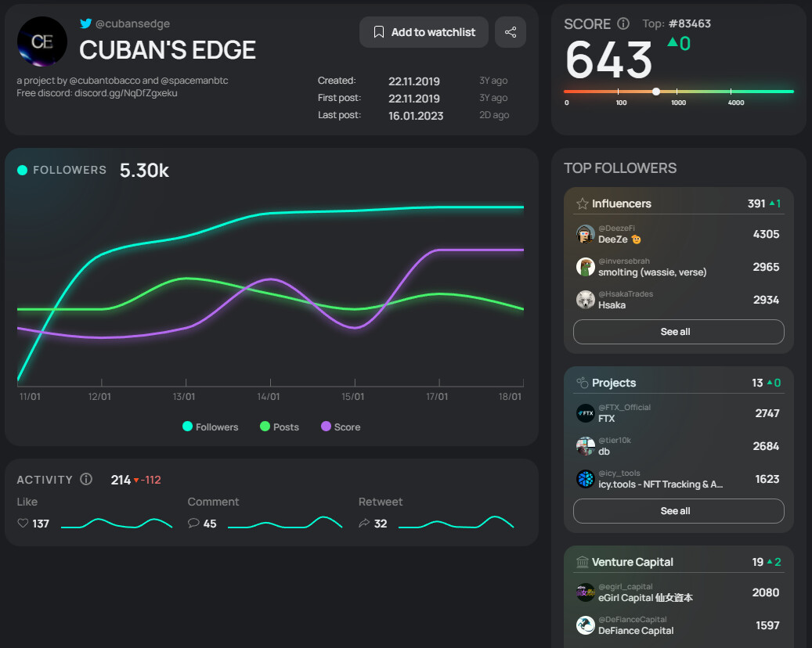
Task: Toggle the Followers series in chart legend
Action: pyautogui.click(x=210, y=427)
